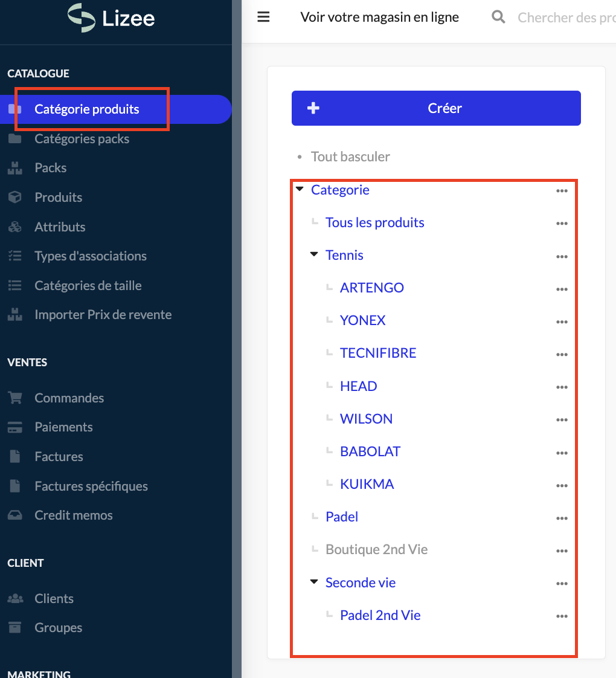Click the Paiements card icon
The width and height of the screenshot is (616, 678).
[14, 427]
